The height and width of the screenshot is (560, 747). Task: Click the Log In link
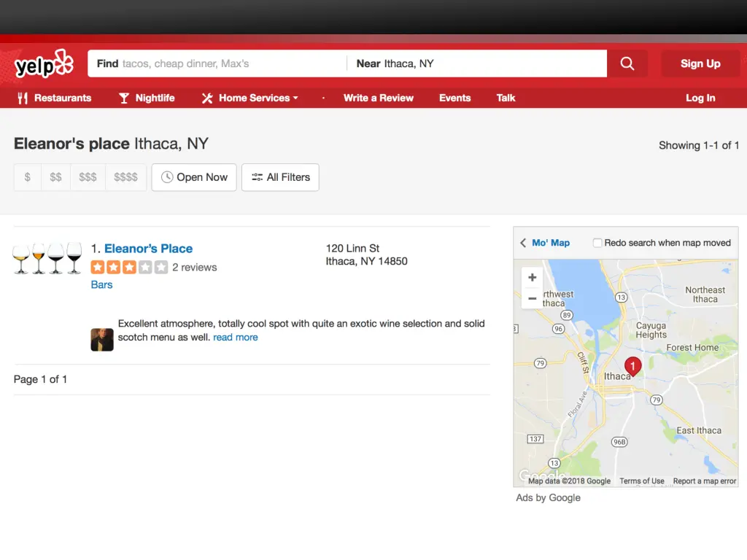(x=700, y=98)
